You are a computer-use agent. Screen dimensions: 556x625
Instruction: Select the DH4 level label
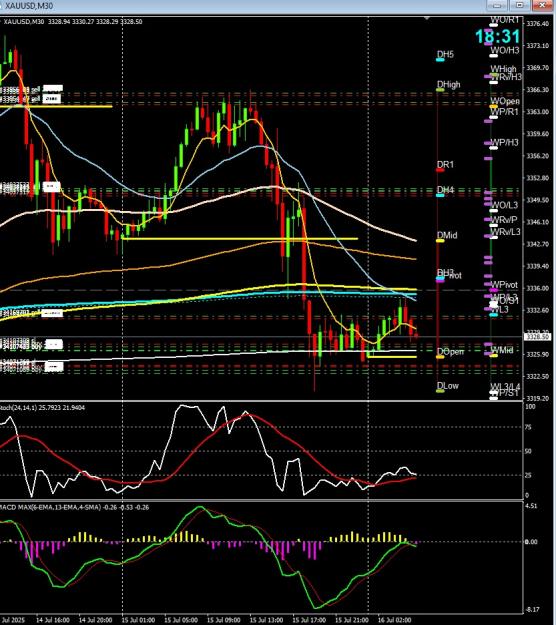(x=445, y=190)
